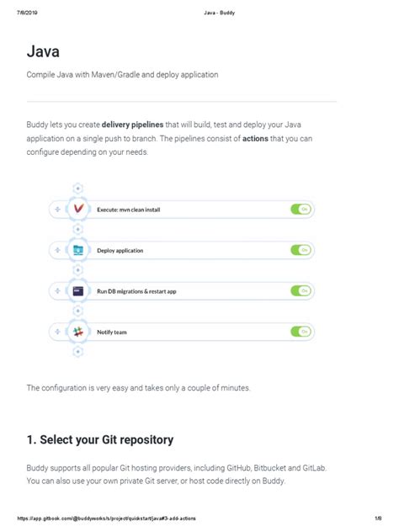Screen dimensions: 399x532
Task: Click the Maven icon on Execute action
Action: pos(78,208)
